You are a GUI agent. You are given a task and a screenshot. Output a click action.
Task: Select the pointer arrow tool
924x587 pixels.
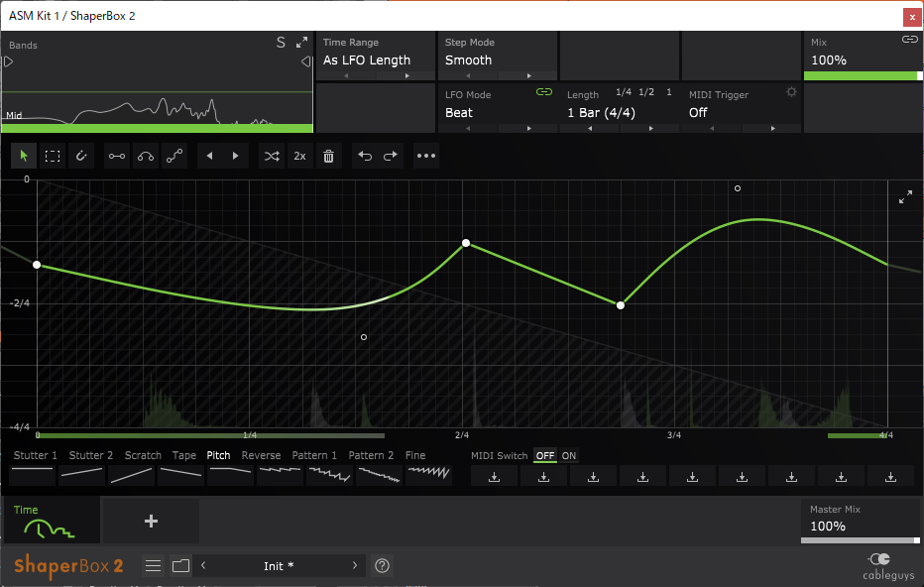(24, 157)
